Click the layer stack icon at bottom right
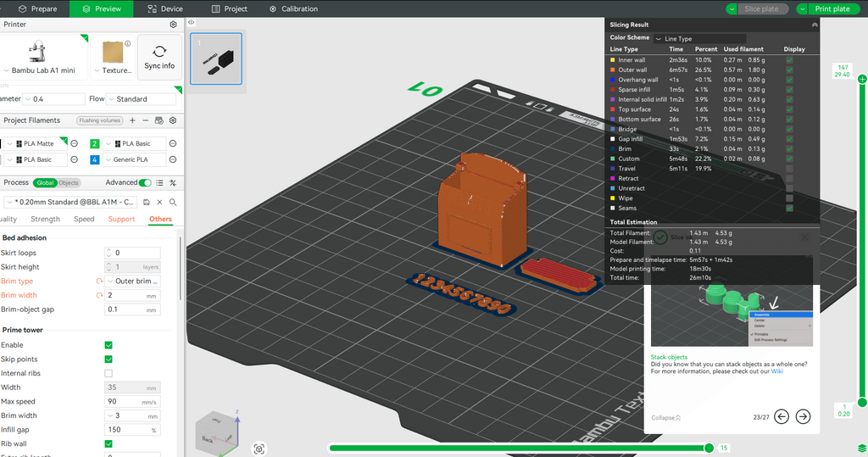The width and height of the screenshot is (868, 457). [x=861, y=449]
